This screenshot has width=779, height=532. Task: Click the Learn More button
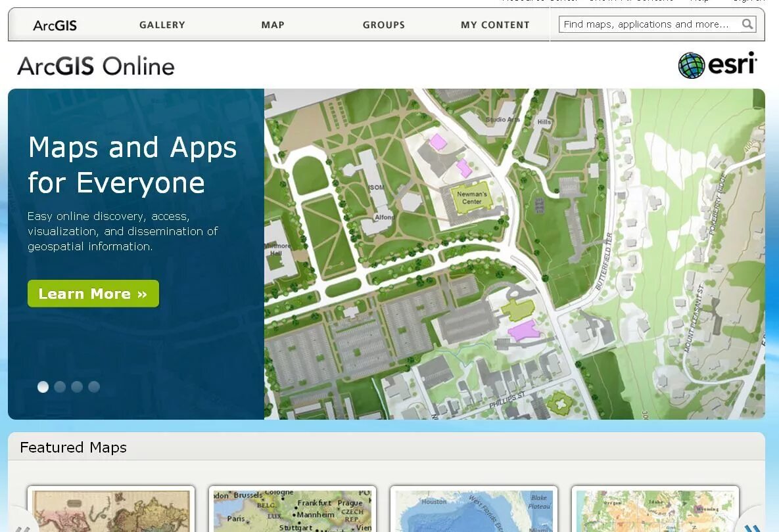tap(93, 294)
